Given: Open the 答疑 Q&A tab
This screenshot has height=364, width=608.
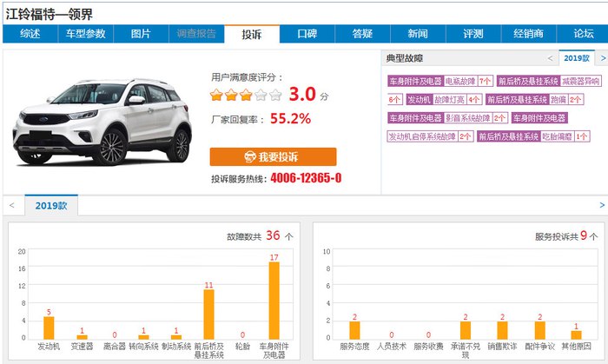Looking at the screenshot, I should [362, 34].
